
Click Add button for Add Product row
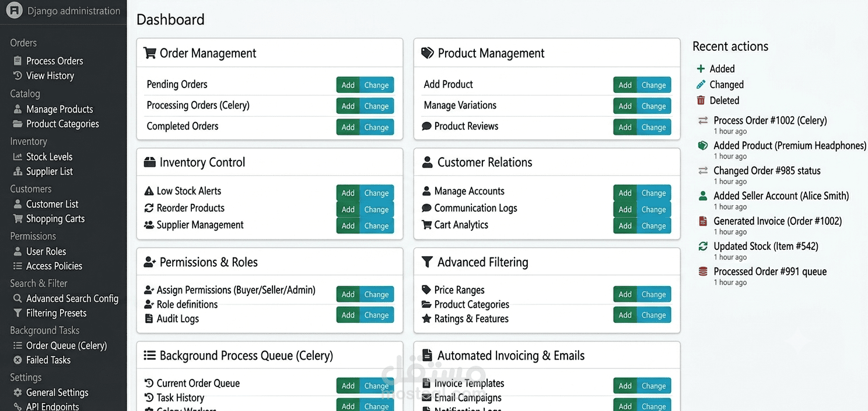coord(625,85)
